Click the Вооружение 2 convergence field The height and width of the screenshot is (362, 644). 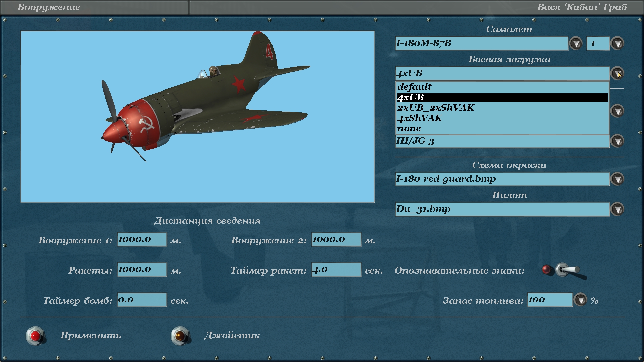(336, 240)
